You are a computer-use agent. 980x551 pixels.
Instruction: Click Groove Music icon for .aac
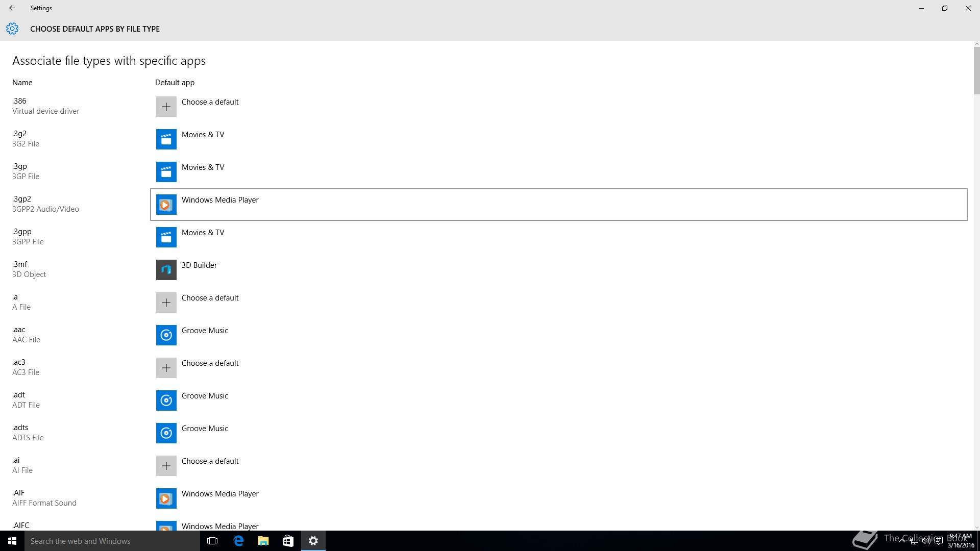pos(166,335)
